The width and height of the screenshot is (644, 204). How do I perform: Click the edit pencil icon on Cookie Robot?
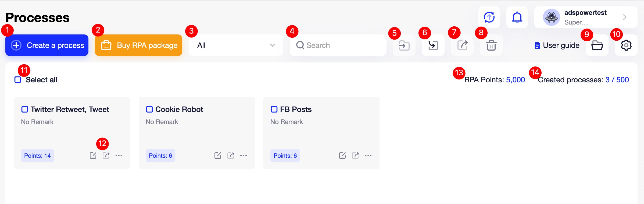pyautogui.click(x=217, y=155)
